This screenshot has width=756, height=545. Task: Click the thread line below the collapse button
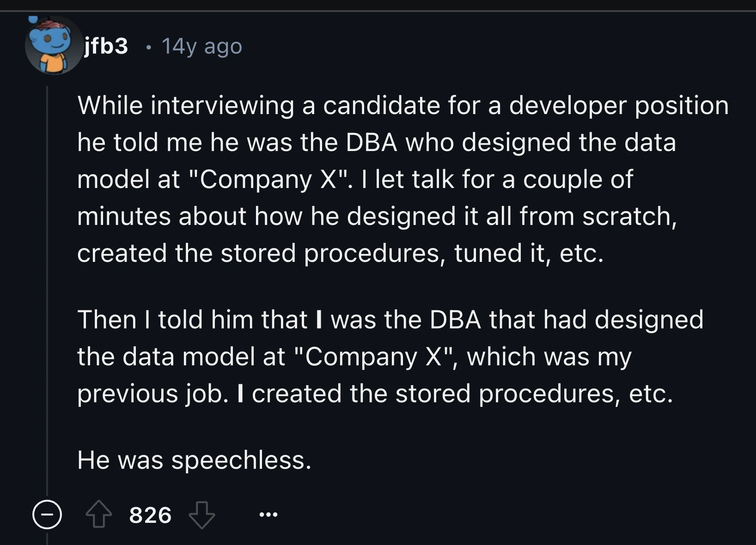pos(47,538)
